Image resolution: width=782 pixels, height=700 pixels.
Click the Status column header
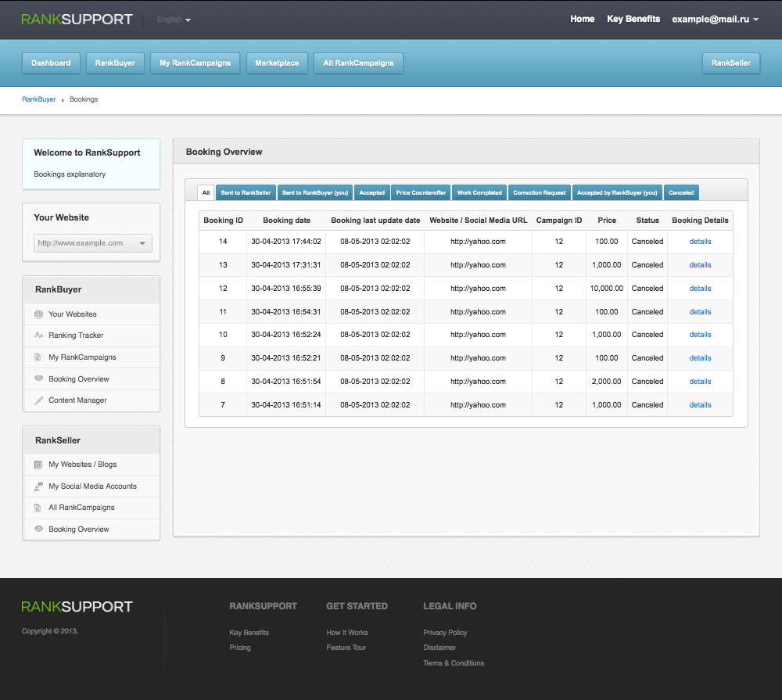click(x=647, y=221)
